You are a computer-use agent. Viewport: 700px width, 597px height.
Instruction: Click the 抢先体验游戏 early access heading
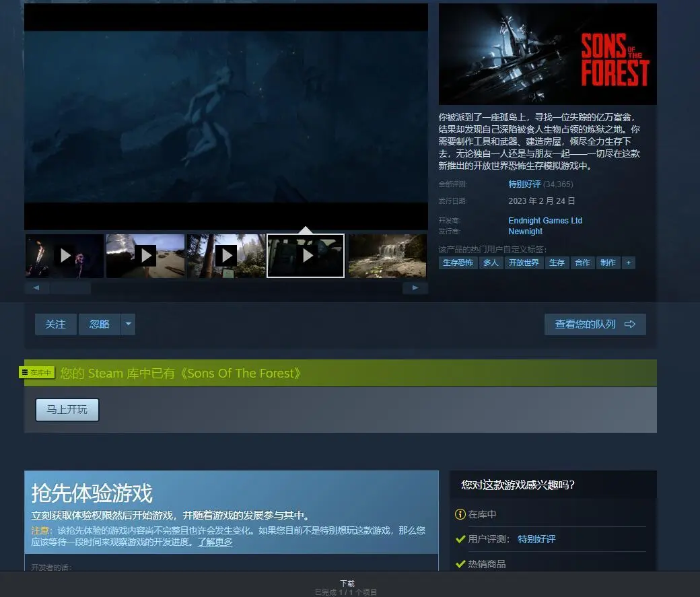(x=92, y=493)
